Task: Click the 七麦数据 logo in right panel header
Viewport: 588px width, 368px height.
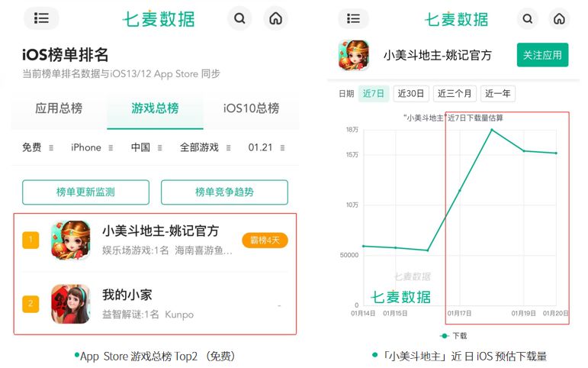Action: [456, 19]
